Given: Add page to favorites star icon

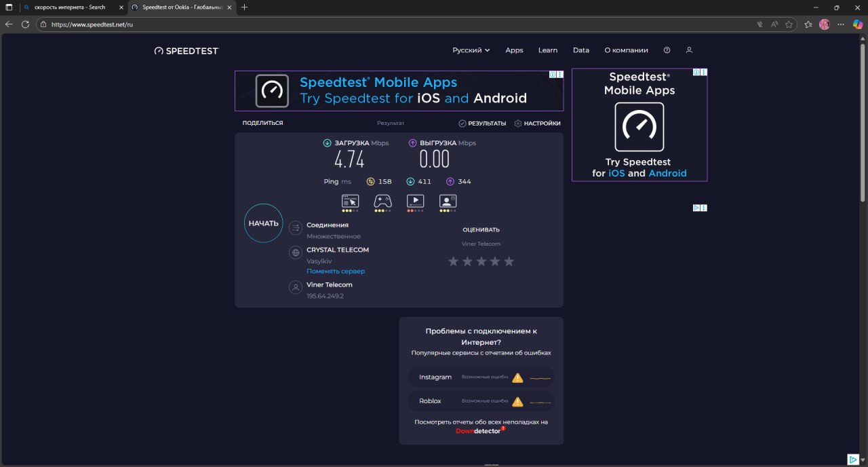Looking at the screenshot, I should point(789,24).
